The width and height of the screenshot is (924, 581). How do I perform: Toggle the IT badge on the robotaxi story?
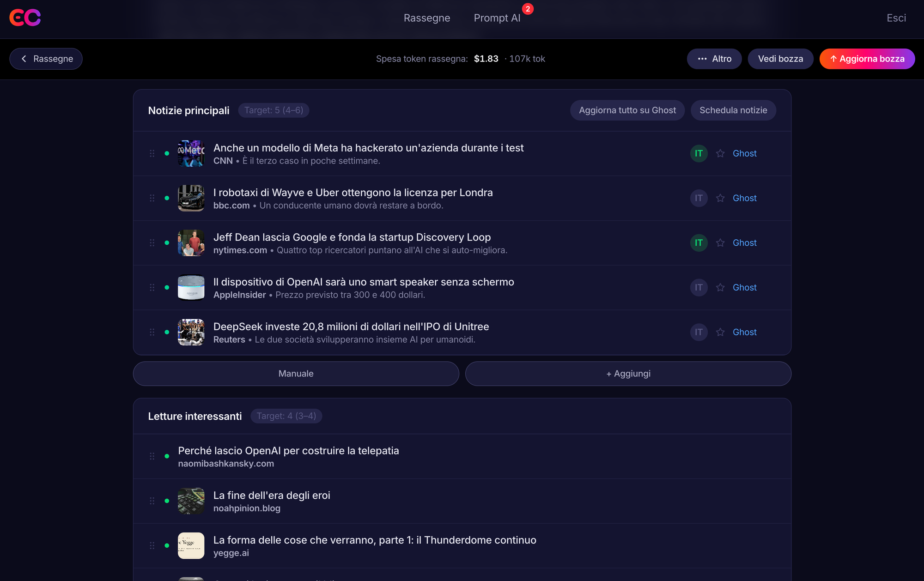(x=699, y=198)
